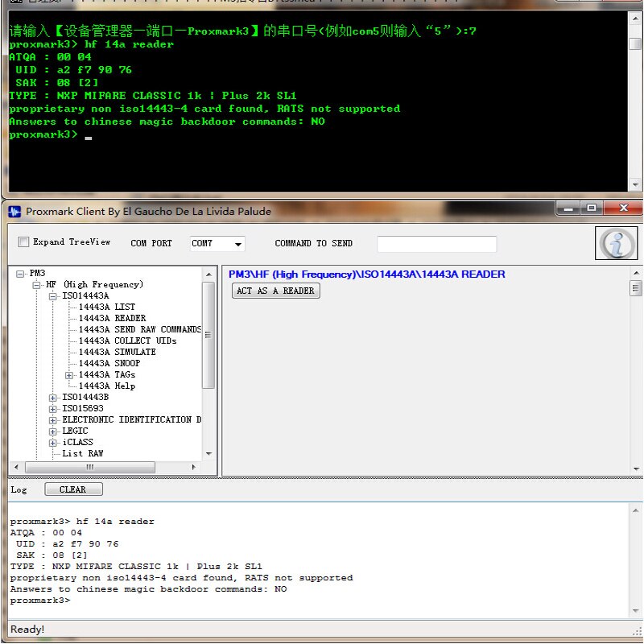Click the 14443A READER path heading
This screenshot has width=644, height=644.
click(x=367, y=275)
